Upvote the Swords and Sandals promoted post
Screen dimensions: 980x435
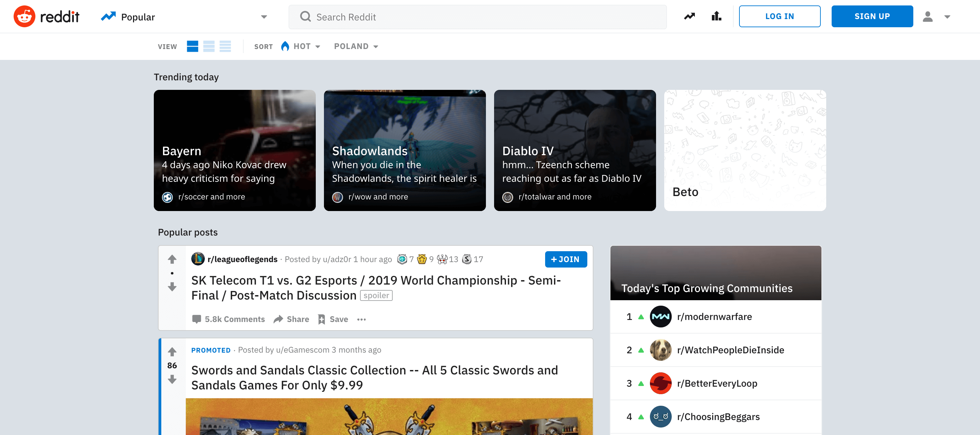[x=172, y=352]
